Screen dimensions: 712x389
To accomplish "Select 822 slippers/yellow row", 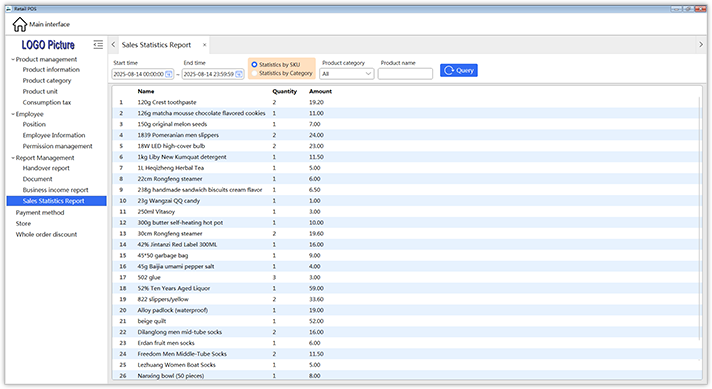I will (406, 300).
